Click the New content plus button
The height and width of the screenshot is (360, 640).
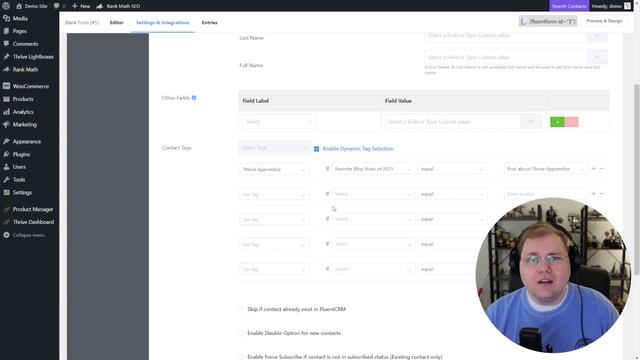(x=81, y=6)
